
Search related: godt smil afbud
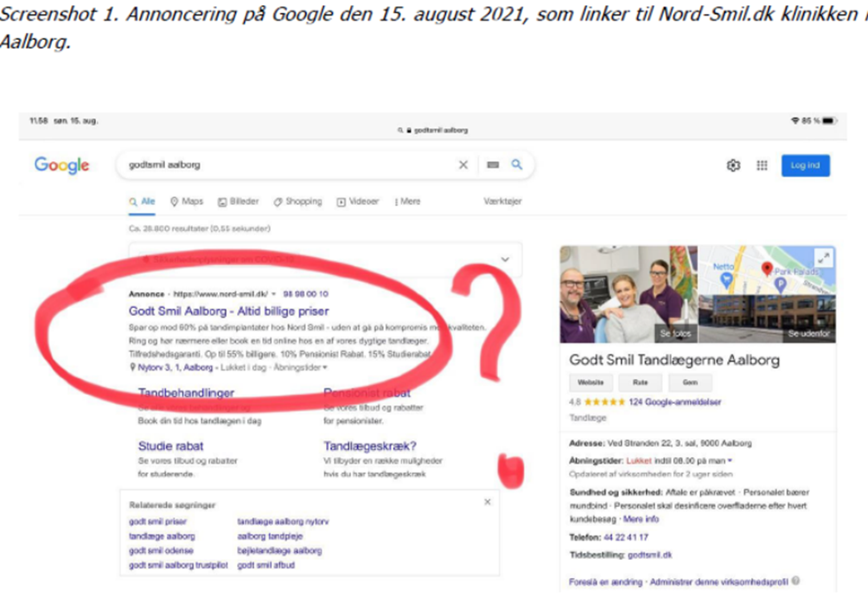(x=265, y=565)
